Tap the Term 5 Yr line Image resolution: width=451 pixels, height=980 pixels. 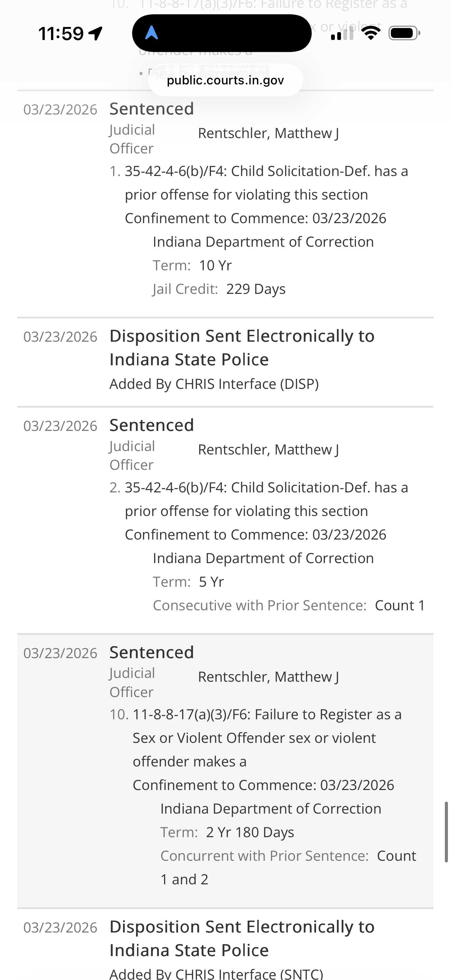click(x=189, y=582)
